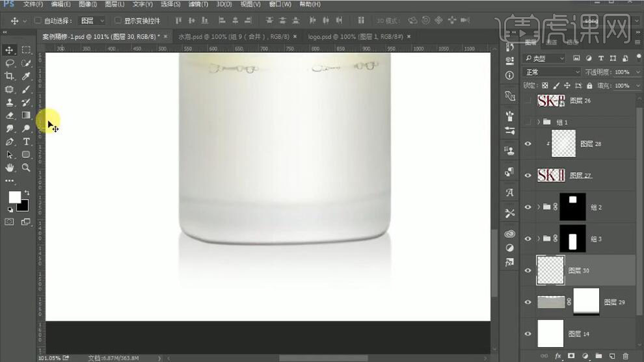Image resolution: width=644 pixels, height=362 pixels.
Task: Open the Filter menu
Action: 198,4
